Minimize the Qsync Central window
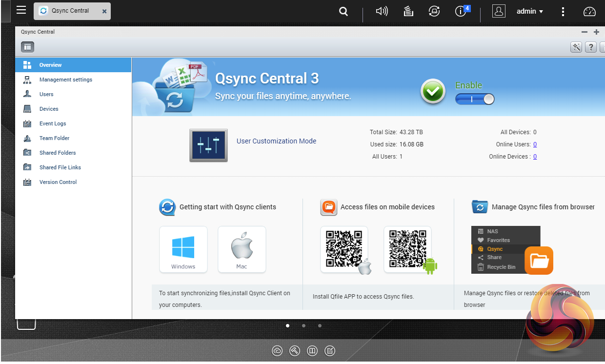 tap(585, 32)
